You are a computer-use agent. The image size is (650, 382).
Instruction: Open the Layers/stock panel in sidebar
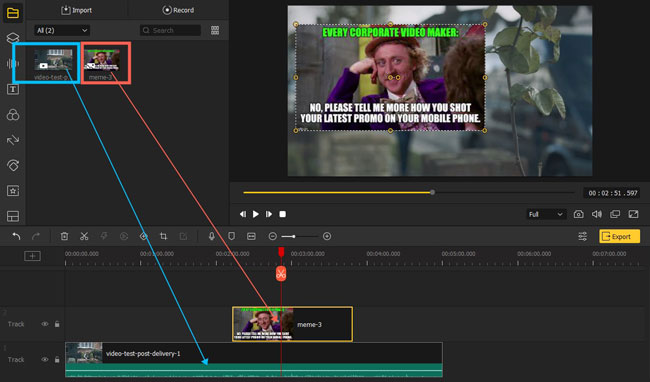click(13, 38)
